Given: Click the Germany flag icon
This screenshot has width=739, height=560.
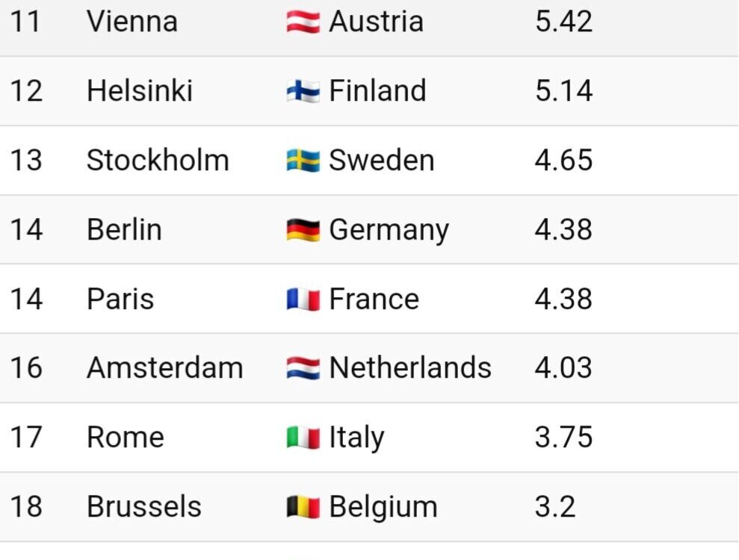Looking at the screenshot, I should pyautogui.click(x=303, y=230).
